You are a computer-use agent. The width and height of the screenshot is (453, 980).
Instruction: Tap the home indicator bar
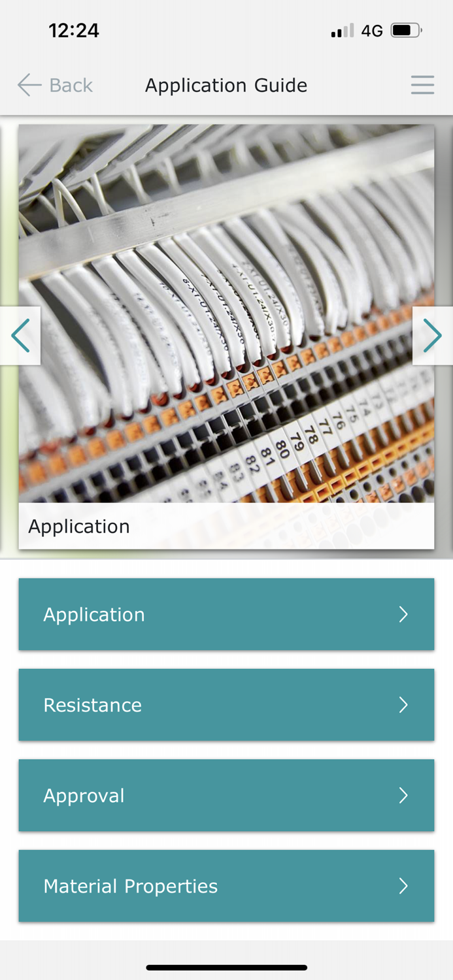tap(226, 968)
